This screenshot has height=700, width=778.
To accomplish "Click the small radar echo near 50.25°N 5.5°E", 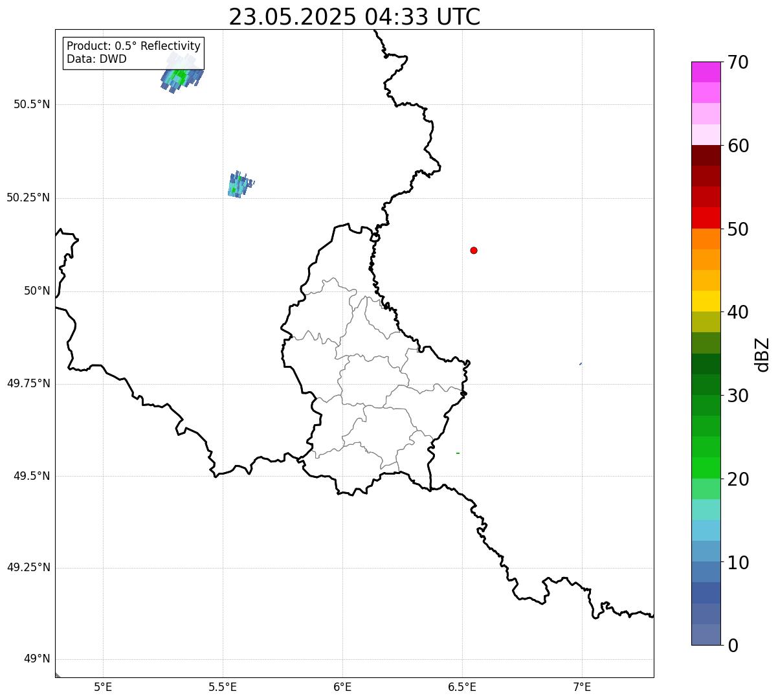I will pos(240,185).
